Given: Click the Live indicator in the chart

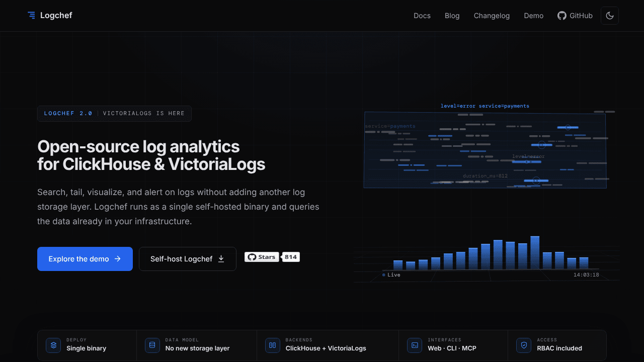Looking at the screenshot, I should point(391,275).
